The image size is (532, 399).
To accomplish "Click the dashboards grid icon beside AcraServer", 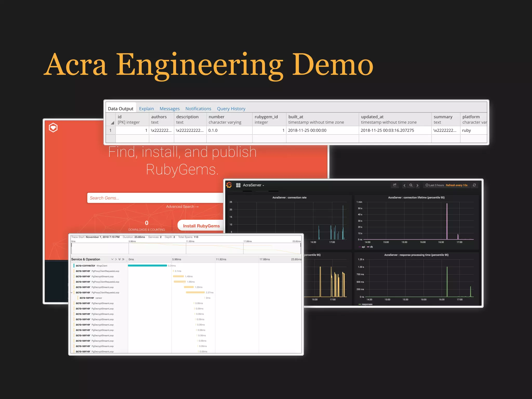I will pos(238,185).
